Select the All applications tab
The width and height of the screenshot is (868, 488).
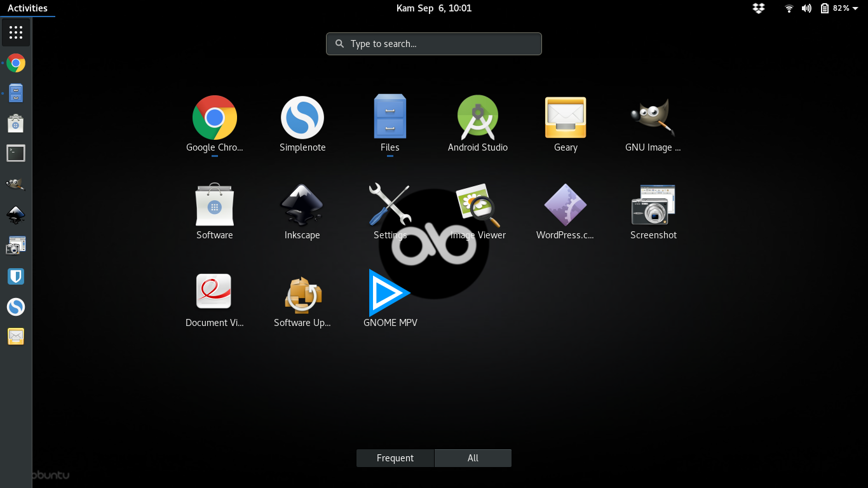click(473, 457)
